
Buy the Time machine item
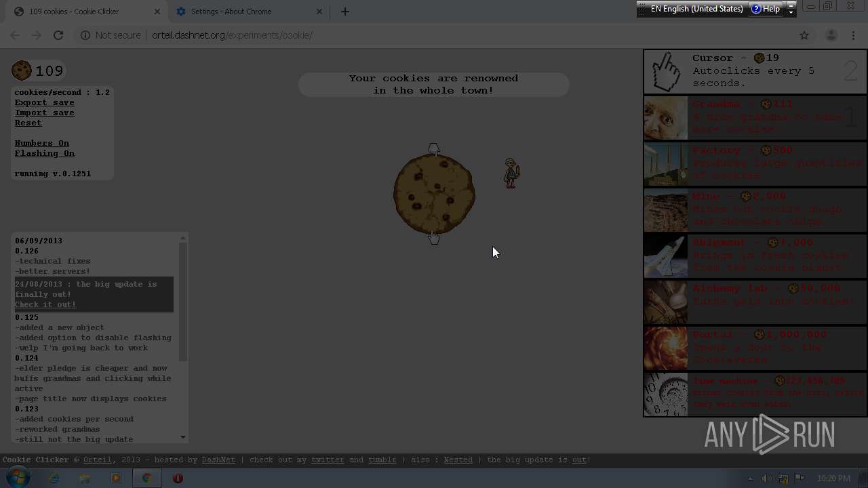point(755,394)
